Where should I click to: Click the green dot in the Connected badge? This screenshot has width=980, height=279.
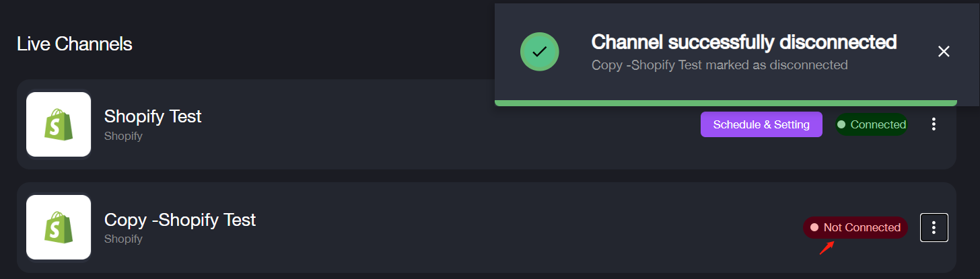(841, 124)
